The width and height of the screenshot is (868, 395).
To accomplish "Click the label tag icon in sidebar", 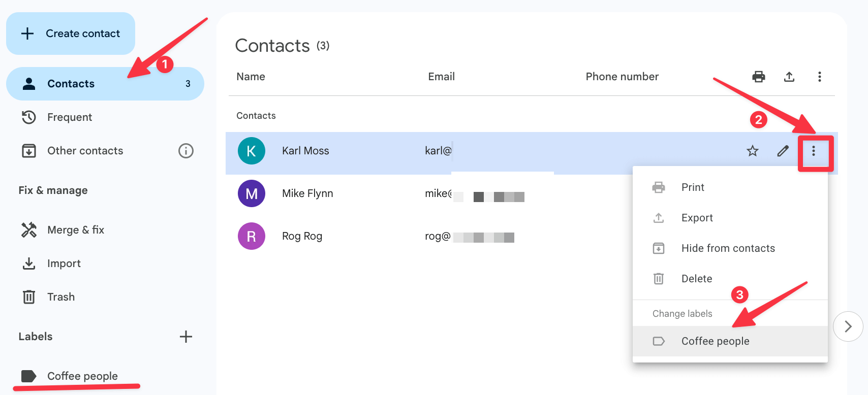I will tap(28, 376).
